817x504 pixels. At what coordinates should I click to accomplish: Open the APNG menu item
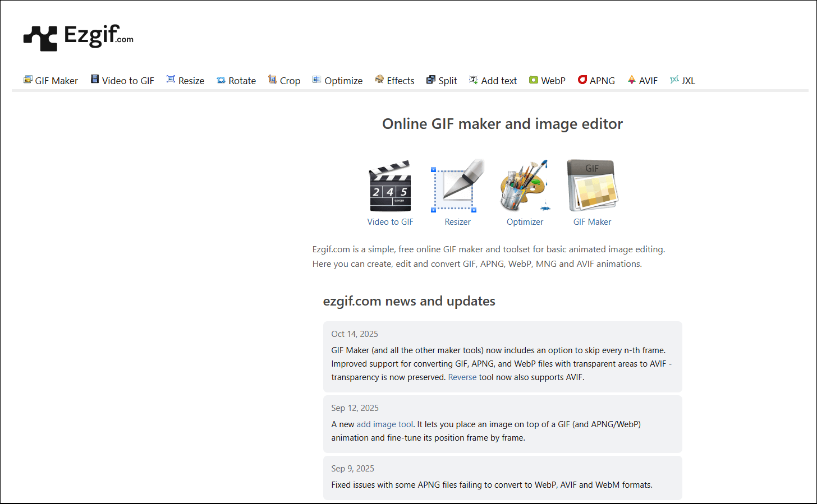(x=602, y=81)
